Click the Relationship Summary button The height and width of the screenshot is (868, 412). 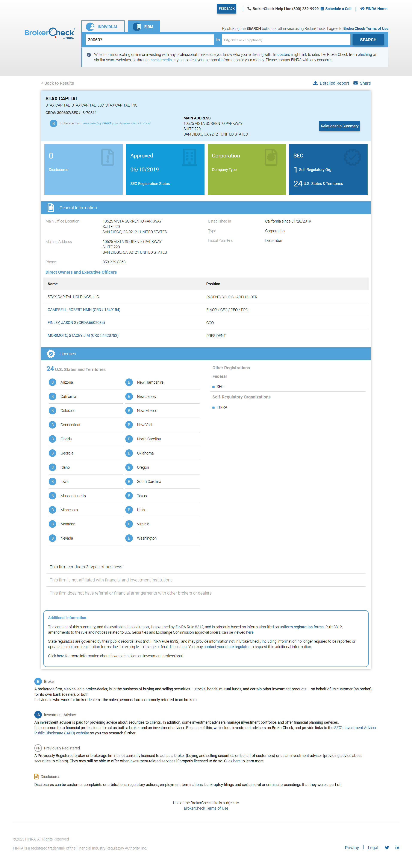[339, 126]
